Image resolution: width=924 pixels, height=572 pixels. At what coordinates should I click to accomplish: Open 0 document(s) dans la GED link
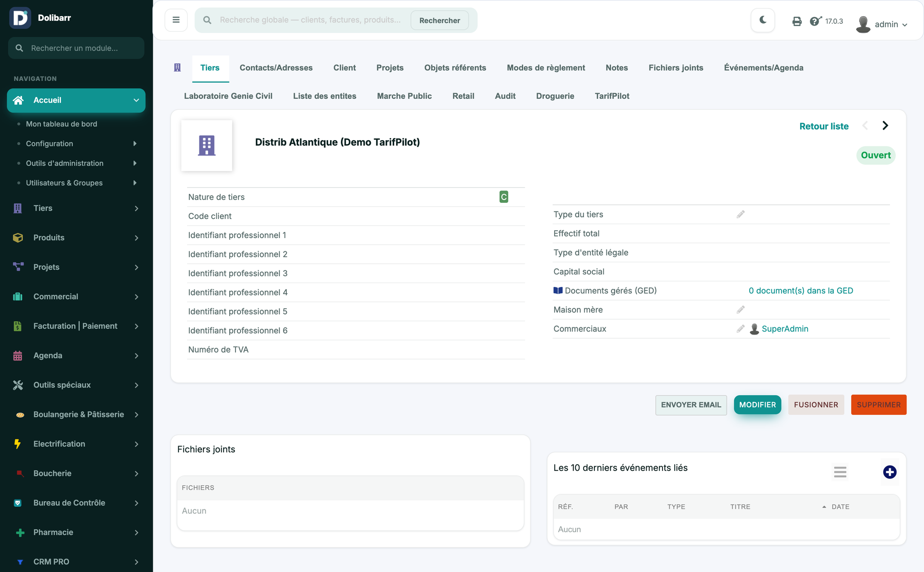[801, 290]
